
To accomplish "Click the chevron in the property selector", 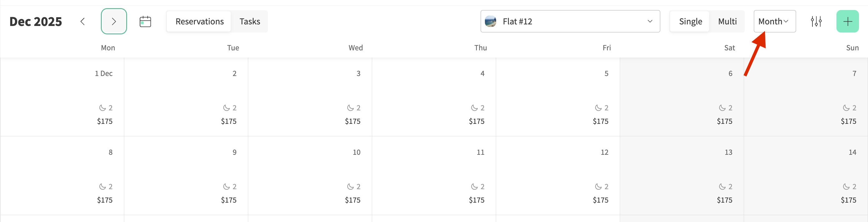I will click(x=650, y=22).
